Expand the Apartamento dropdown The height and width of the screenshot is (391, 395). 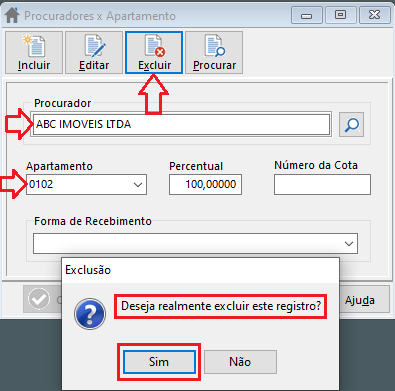(138, 184)
